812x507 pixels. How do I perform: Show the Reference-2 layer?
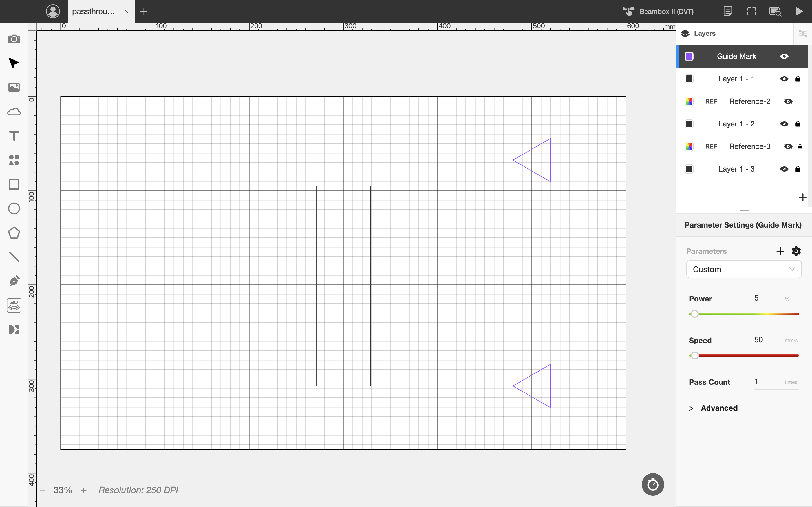tap(788, 101)
